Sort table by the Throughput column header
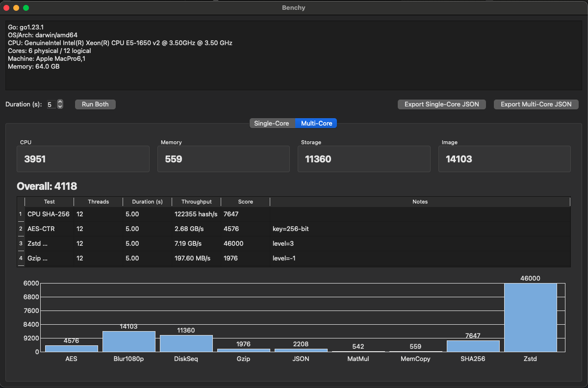This screenshot has width=588, height=388. tap(196, 202)
